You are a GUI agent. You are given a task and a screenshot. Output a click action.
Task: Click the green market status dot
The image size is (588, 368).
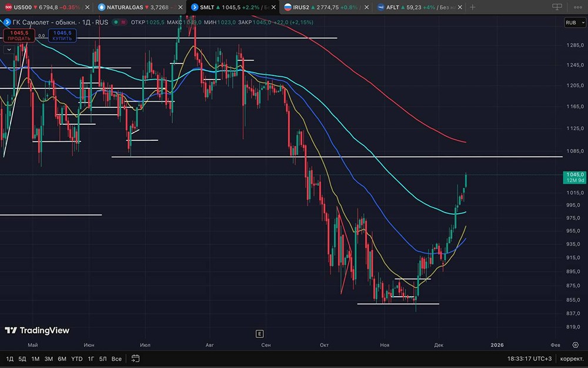(x=116, y=22)
